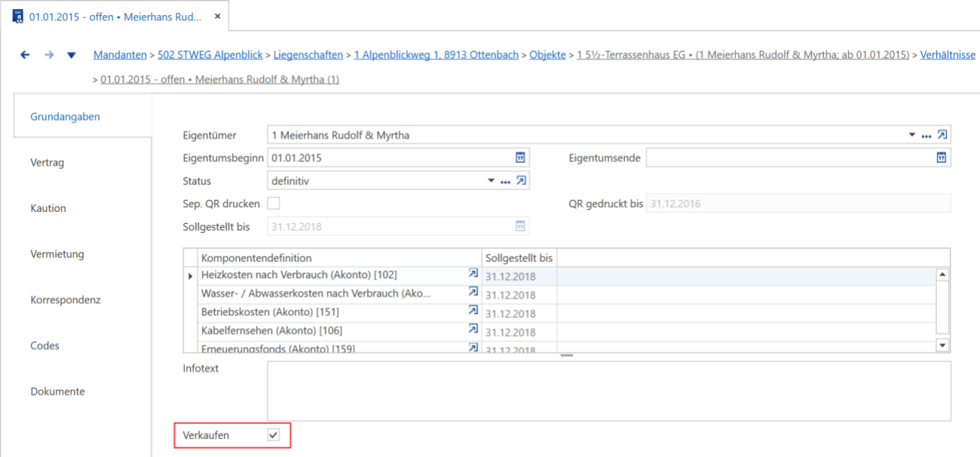Image resolution: width=980 pixels, height=457 pixels.
Task: Open the Kaution tab
Action: (48, 208)
